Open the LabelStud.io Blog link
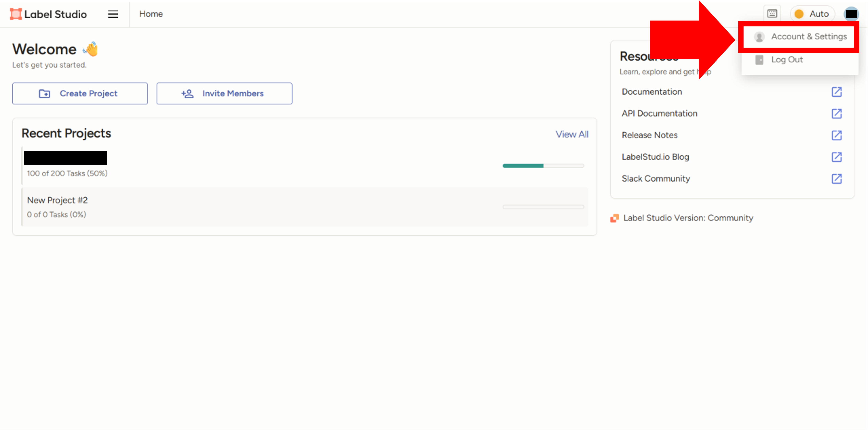The image size is (868, 430). [x=655, y=157]
